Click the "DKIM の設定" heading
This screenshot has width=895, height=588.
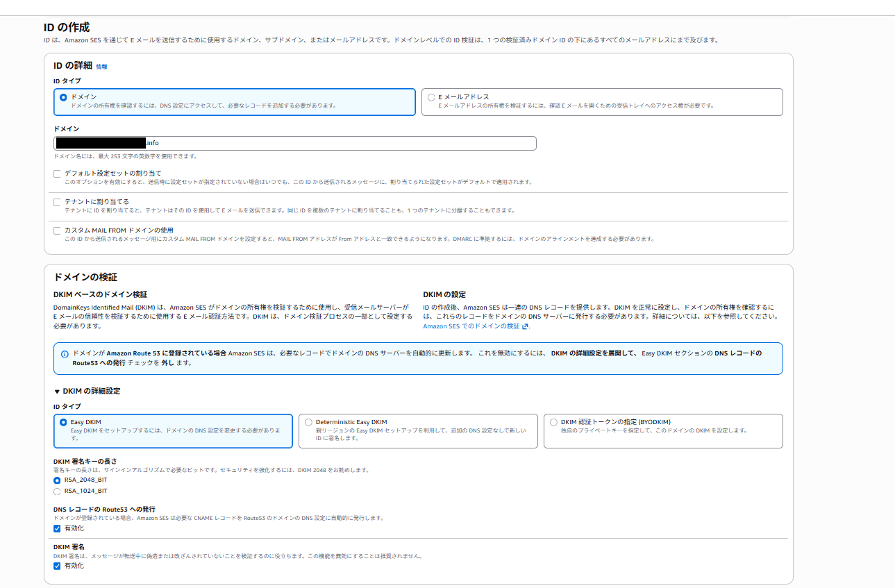[x=444, y=294]
